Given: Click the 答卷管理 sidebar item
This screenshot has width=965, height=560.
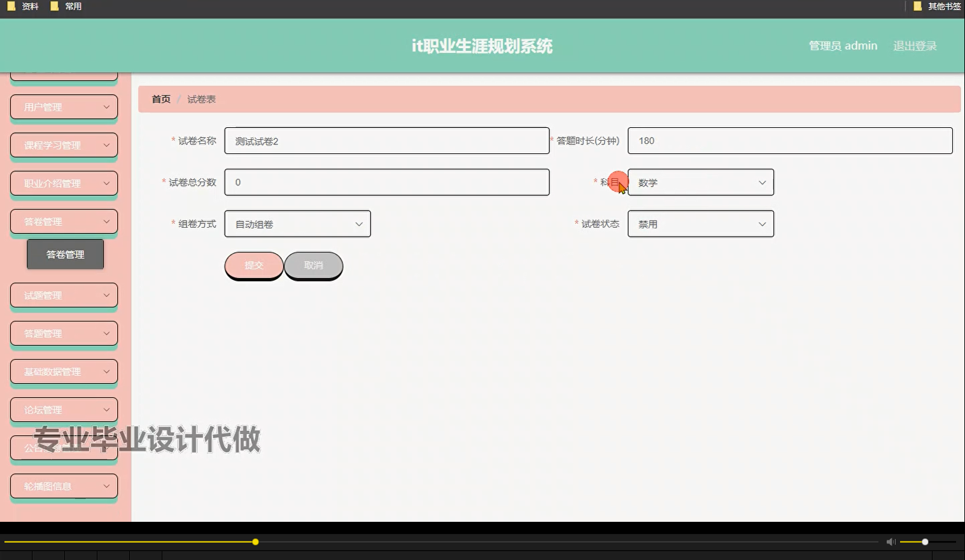Looking at the screenshot, I should 64,221.
